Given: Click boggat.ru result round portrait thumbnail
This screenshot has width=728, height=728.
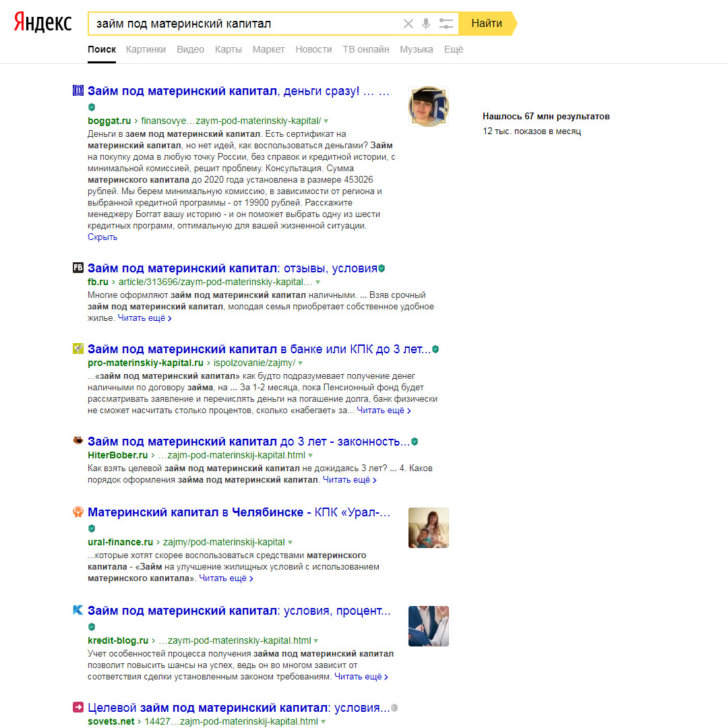Looking at the screenshot, I should pos(429,107).
